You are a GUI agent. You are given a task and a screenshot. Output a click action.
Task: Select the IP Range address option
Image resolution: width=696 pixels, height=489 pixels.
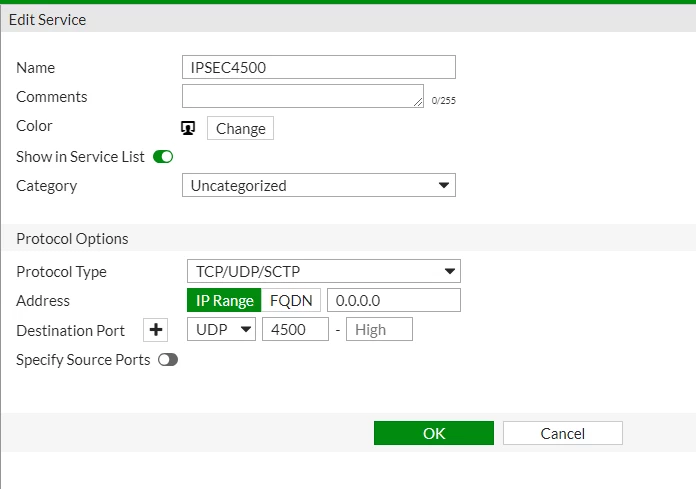tap(224, 300)
